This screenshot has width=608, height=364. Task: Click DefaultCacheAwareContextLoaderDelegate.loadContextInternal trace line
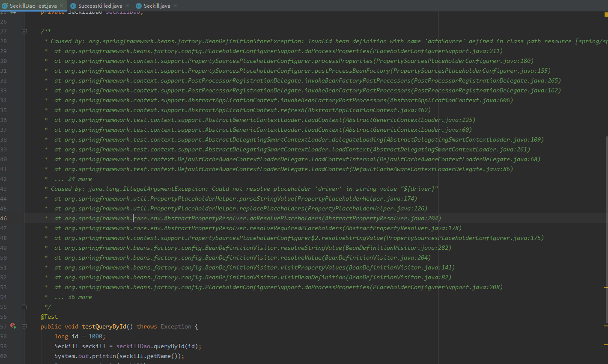[x=297, y=159]
